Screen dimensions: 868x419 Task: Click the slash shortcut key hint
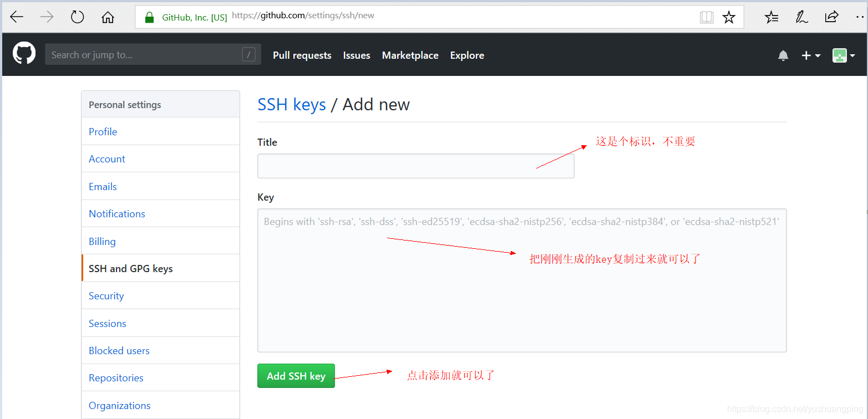pos(248,54)
